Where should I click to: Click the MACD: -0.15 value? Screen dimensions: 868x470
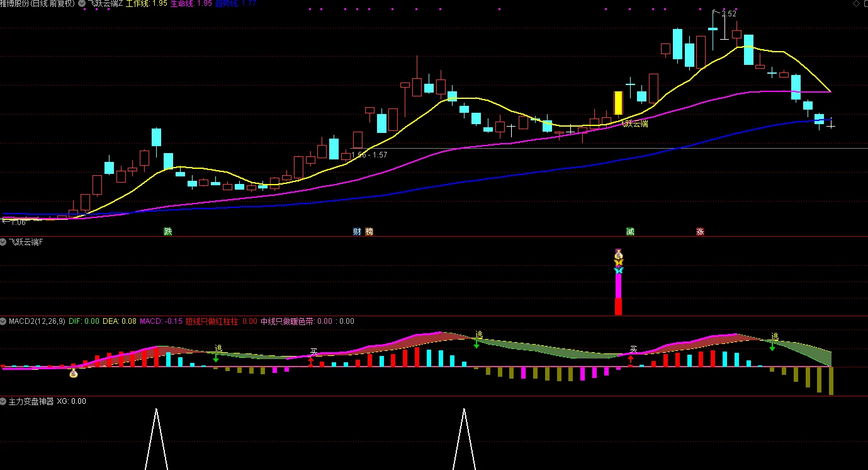pyautogui.click(x=161, y=321)
